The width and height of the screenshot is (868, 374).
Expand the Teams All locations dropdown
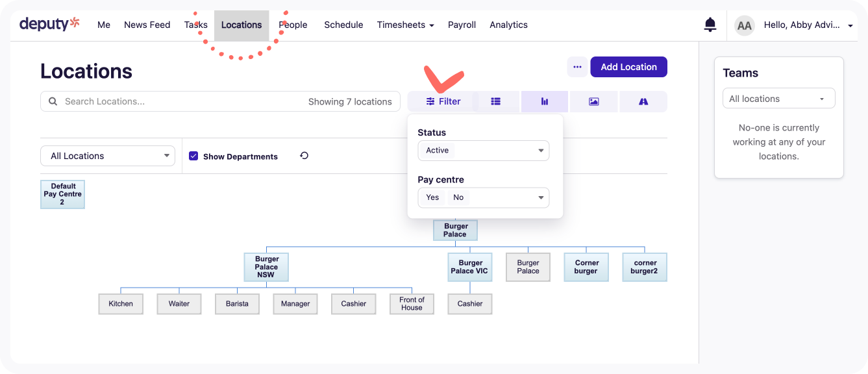coord(778,99)
